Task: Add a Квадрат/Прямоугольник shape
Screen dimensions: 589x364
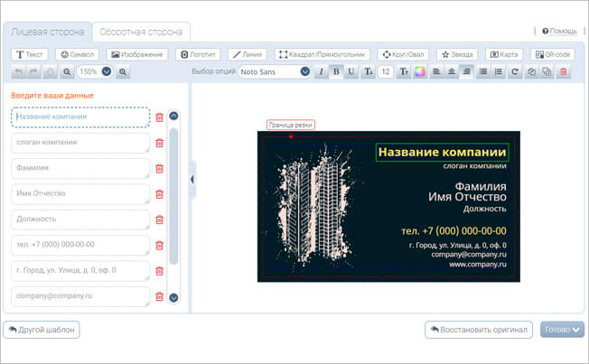Action: point(322,54)
